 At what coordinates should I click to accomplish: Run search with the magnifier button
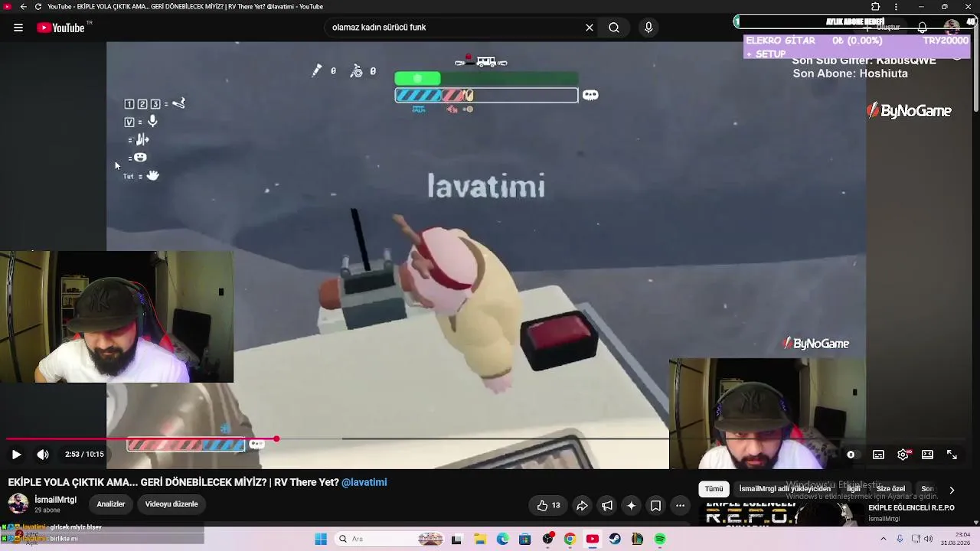pos(614,28)
